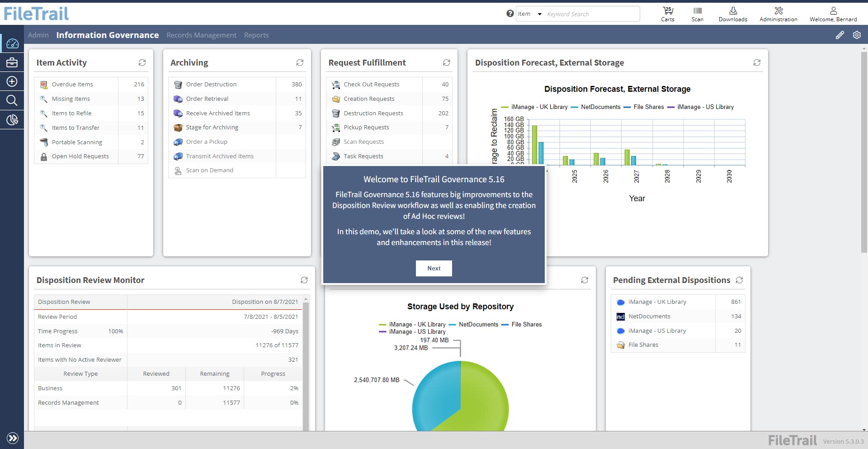Select the dashboard gauge sidebar icon
868x449 pixels.
point(12,43)
